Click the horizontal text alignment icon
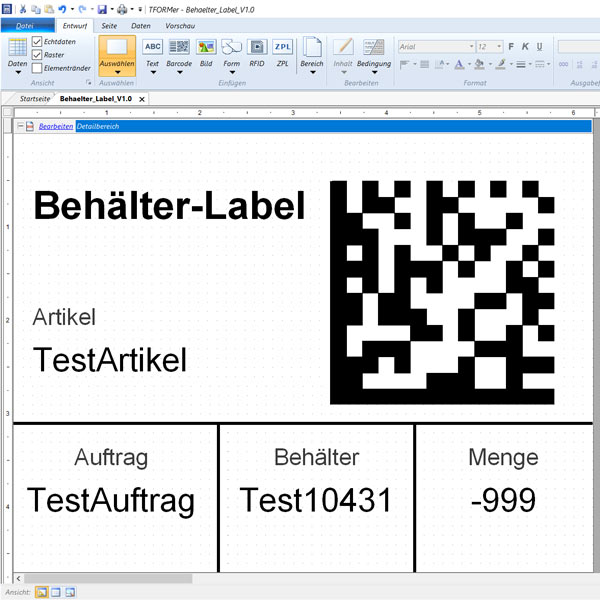This screenshot has height=600, width=600. pos(404,64)
